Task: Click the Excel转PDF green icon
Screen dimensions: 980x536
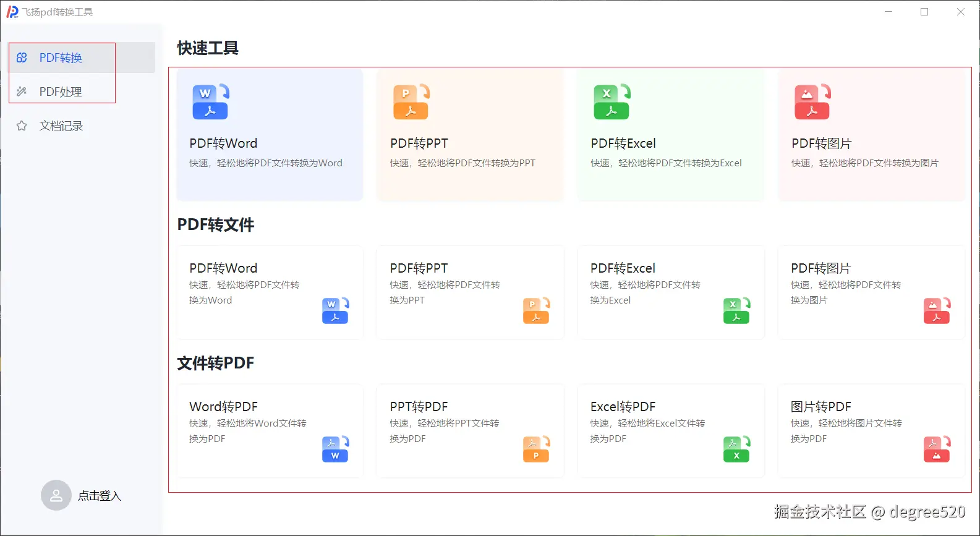Action: tap(736, 449)
